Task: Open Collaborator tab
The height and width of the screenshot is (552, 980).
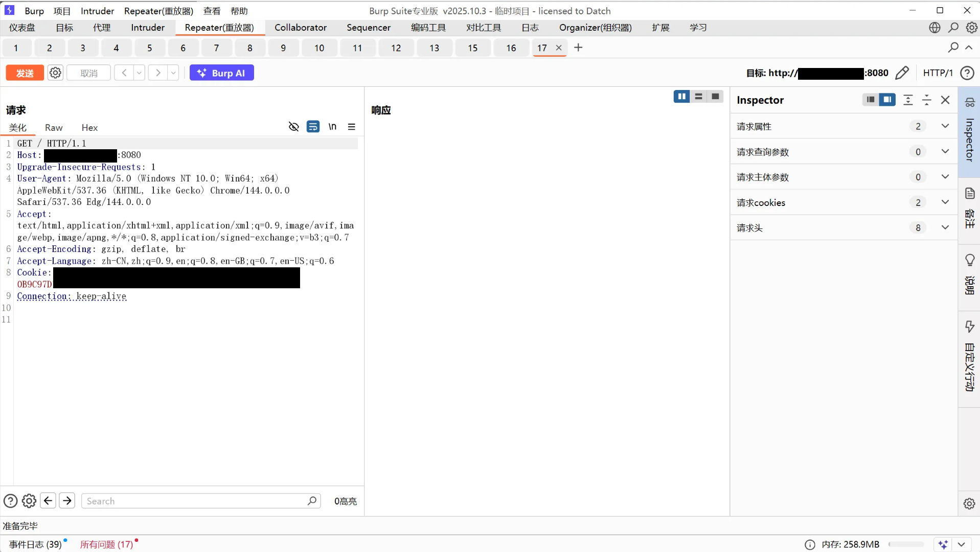Action: 301,28
